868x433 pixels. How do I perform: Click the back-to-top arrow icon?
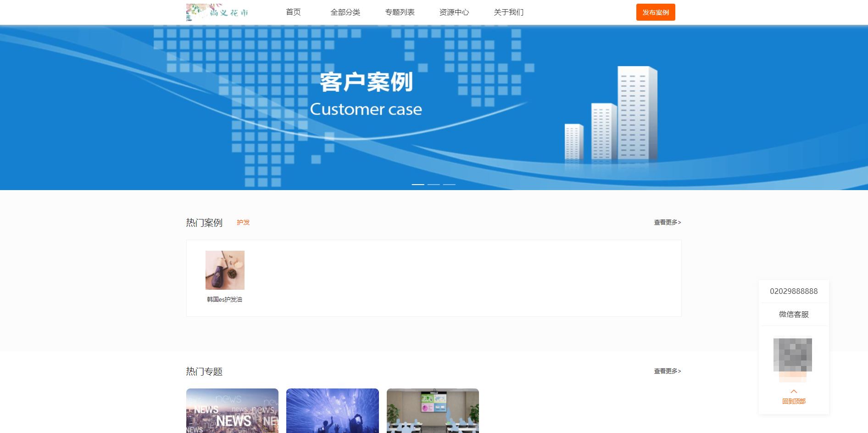coord(794,392)
